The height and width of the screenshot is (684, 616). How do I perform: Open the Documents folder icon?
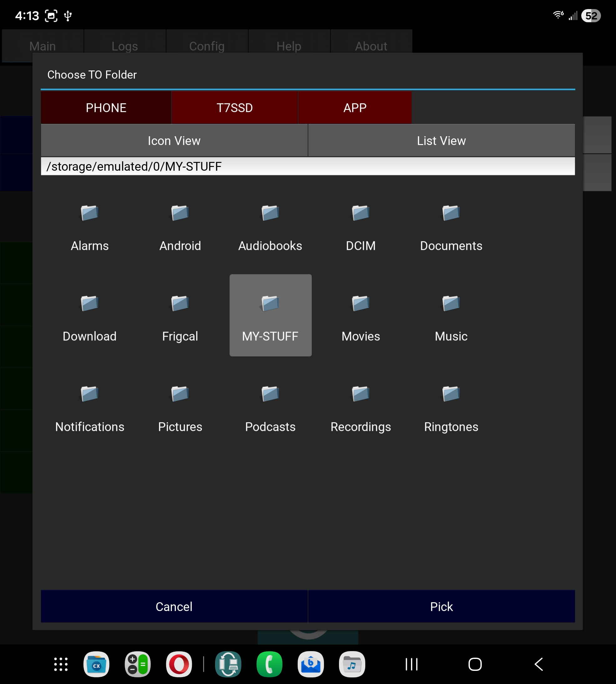coord(451,213)
